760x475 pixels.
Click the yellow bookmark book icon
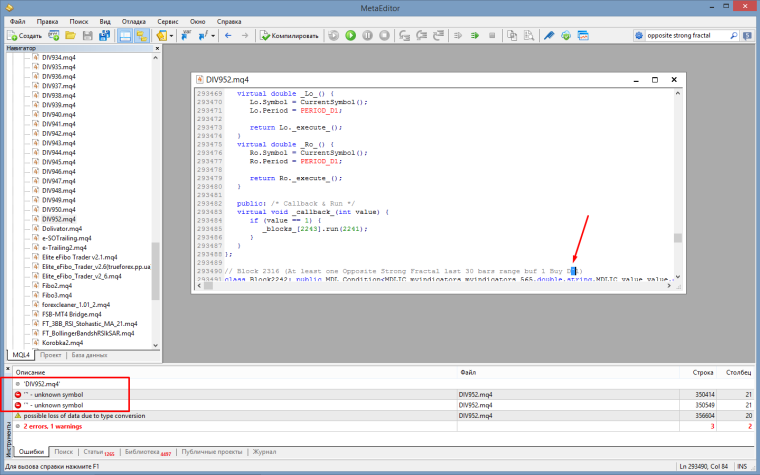tap(161, 35)
